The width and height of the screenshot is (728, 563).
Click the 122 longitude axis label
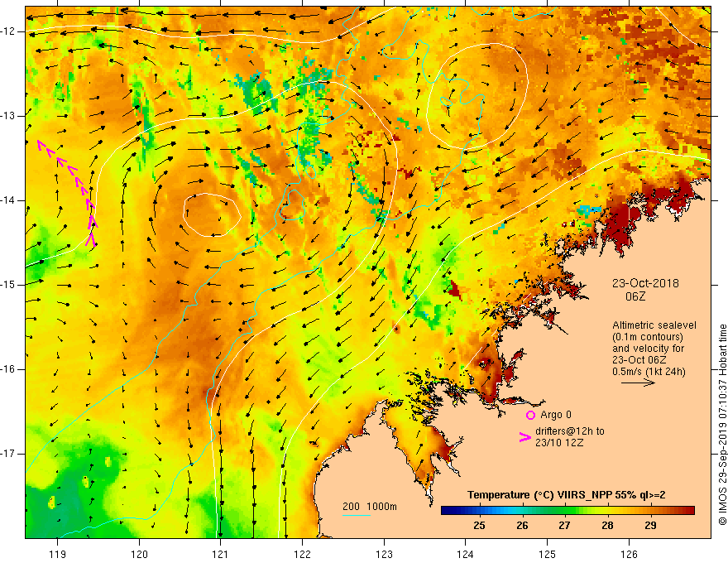302,554
